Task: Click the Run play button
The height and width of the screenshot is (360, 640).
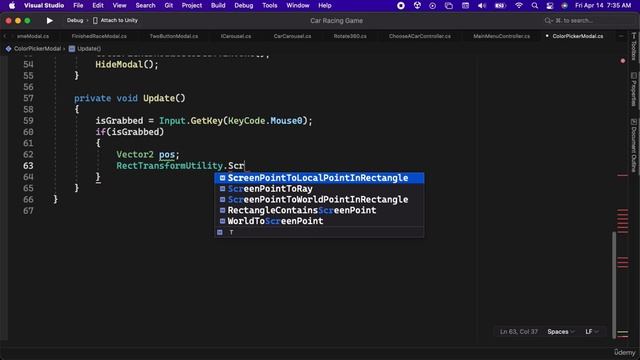Action: [x=49, y=20]
